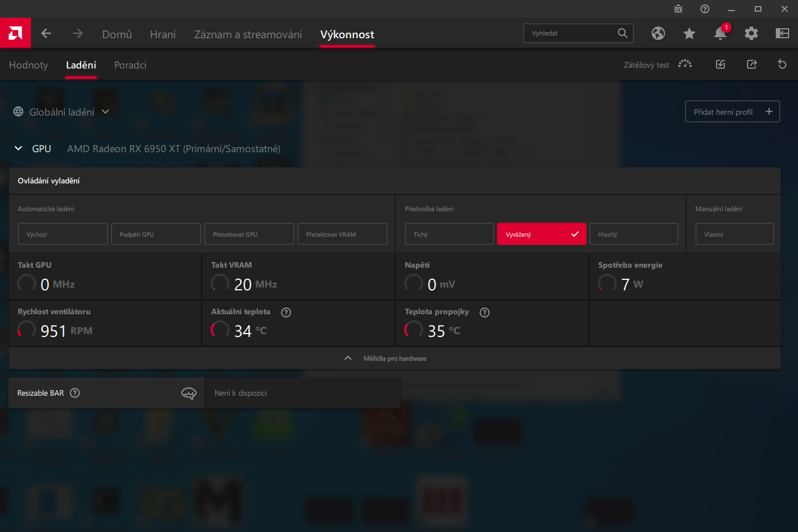Go back with the left arrow
Screen dimensions: 798x532
point(47,33)
